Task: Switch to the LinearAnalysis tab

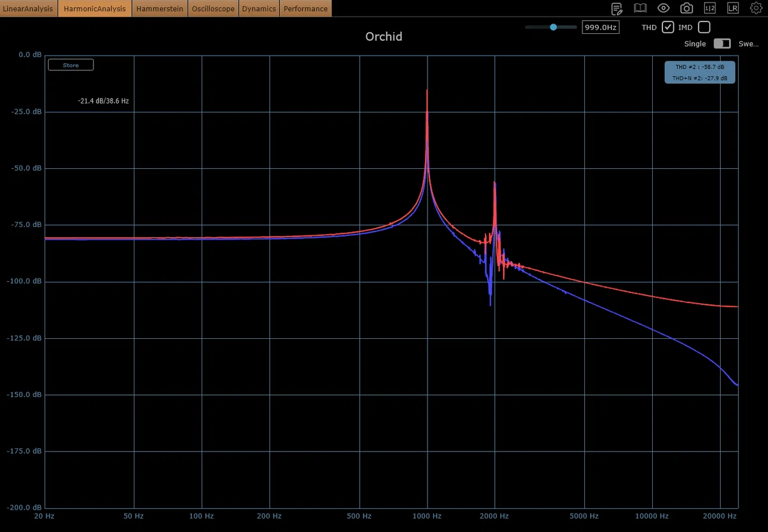Action: point(29,8)
